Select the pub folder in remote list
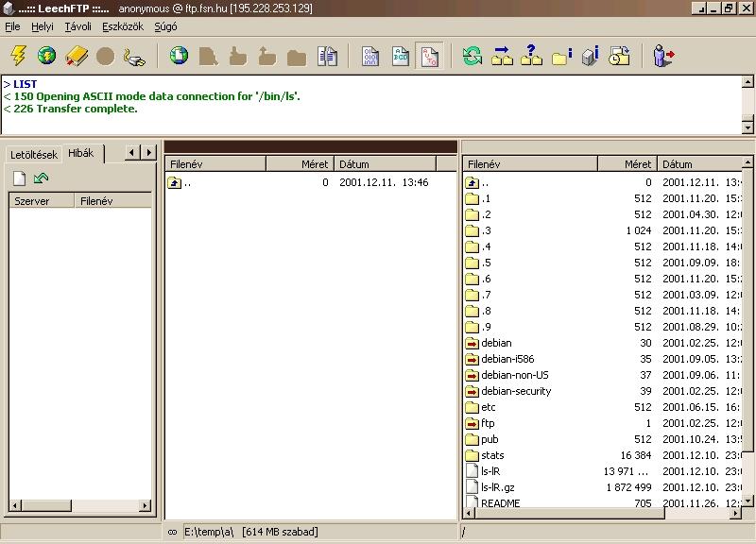Viewport: 756px width, 544px height. pos(490,439)
